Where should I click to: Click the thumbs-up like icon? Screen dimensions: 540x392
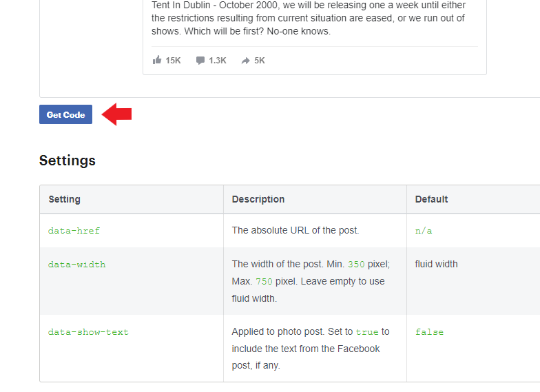[157, 61]
